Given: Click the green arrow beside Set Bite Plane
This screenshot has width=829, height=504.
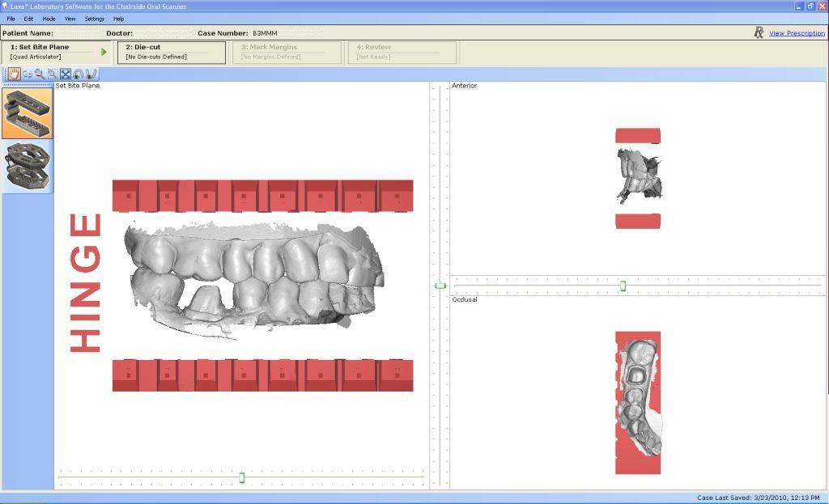Looking at the screenshot, I should [103, 50].
